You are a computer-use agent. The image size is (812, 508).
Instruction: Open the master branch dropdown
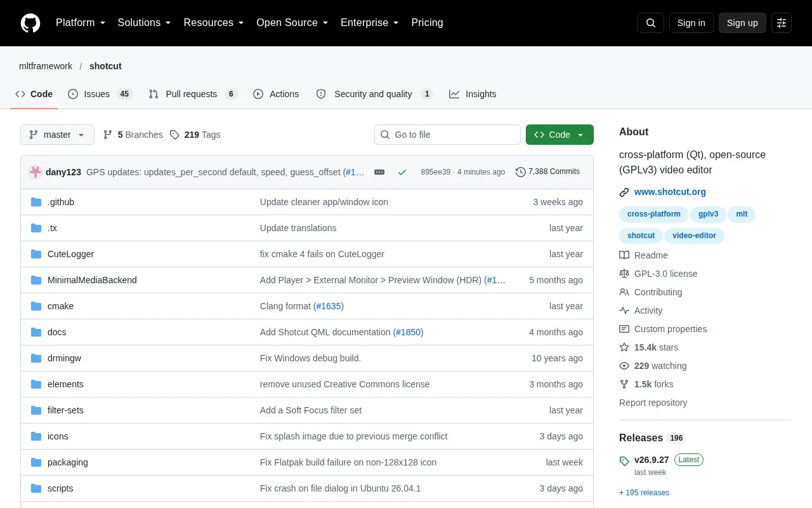coord(57,135)
